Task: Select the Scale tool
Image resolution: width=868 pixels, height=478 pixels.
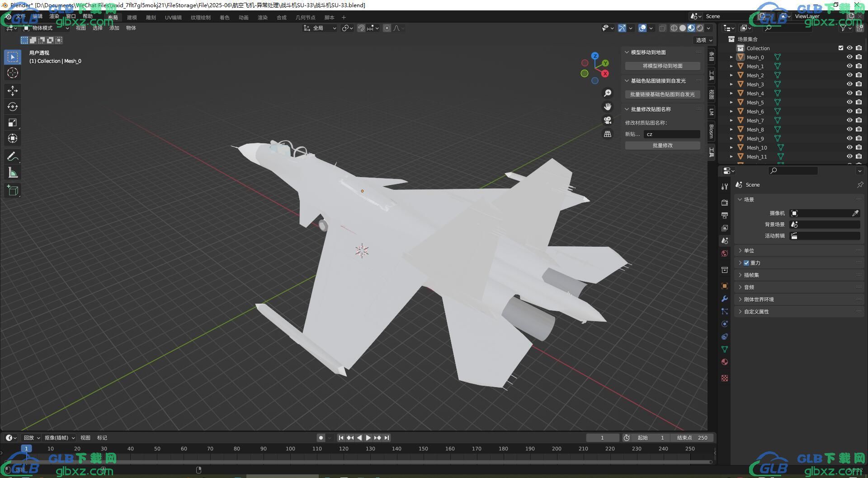Action: 13,122
